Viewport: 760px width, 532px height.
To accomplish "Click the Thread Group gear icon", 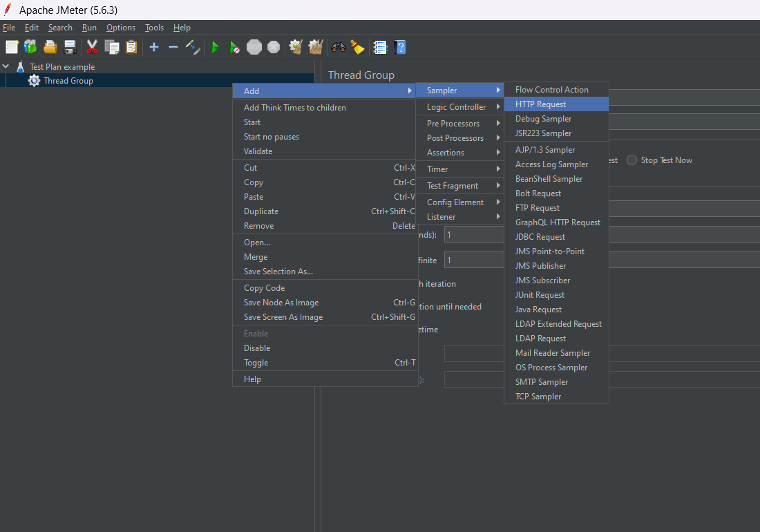I will pyautogui.click(x=34, y=80).
